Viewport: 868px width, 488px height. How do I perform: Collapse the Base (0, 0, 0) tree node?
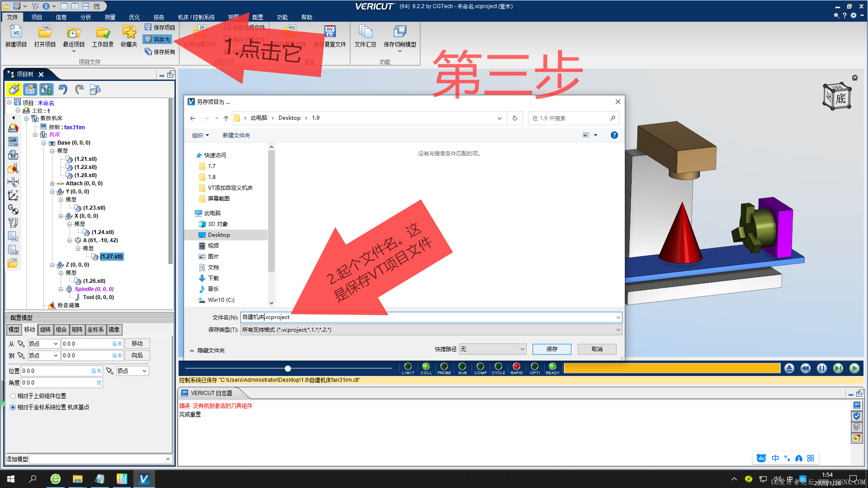pos(44,143)
